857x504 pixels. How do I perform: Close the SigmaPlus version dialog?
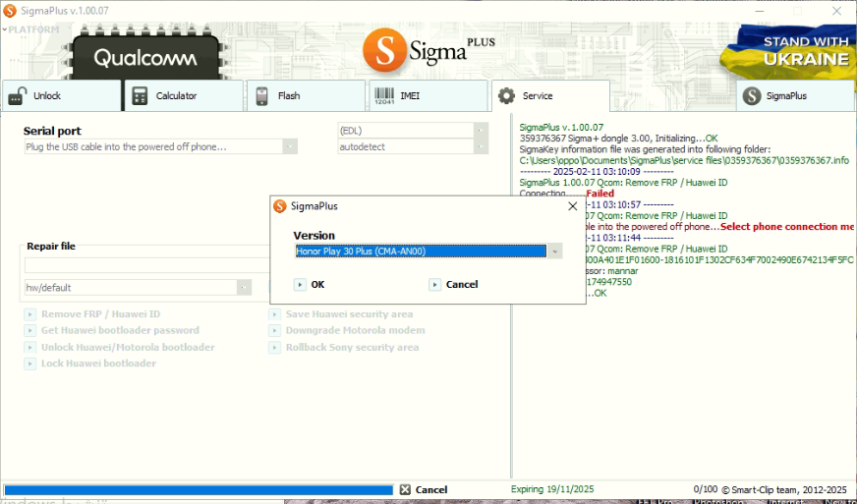(572, 206)
